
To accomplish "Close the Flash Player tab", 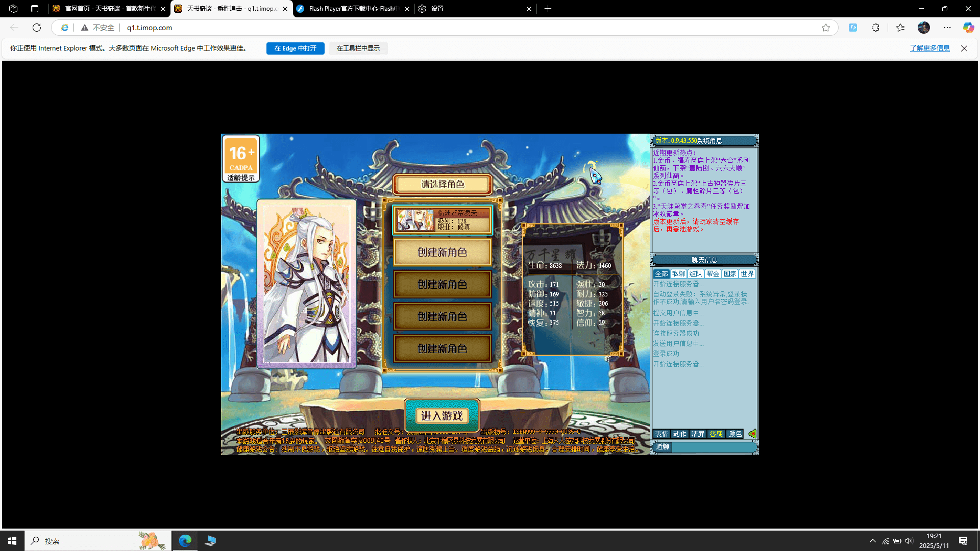I will click(x=407, y=9).
